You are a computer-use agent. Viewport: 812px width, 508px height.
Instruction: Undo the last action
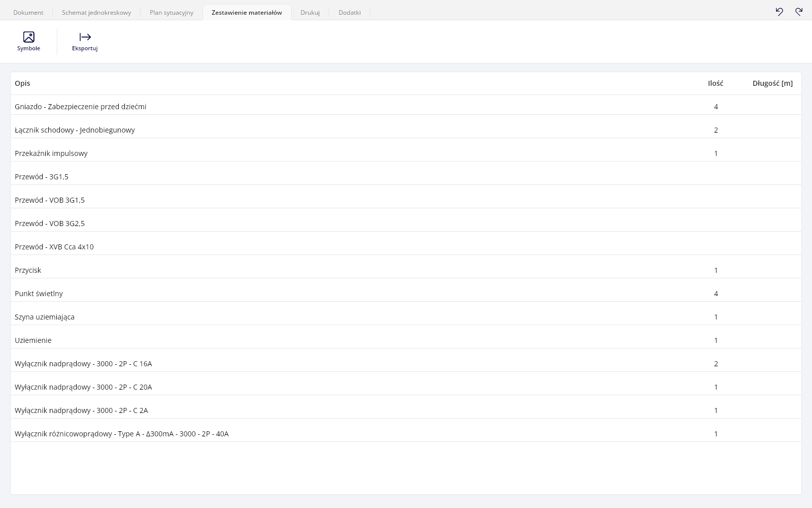tap(780, 12)
